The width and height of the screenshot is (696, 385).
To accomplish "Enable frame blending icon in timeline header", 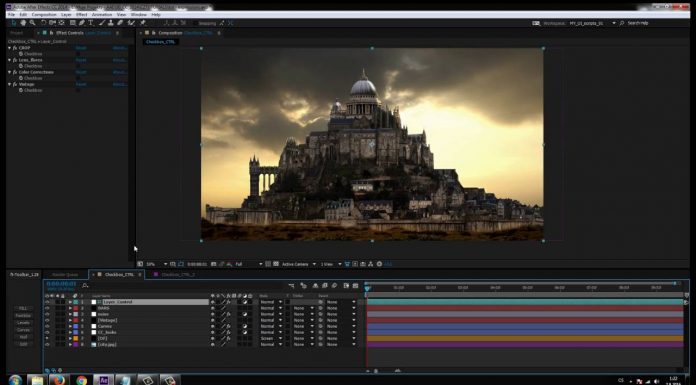I will click(x=325, y=286).
